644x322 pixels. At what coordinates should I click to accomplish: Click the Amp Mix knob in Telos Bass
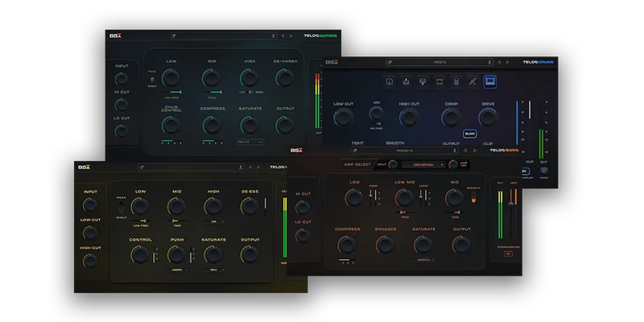pyautogui.click(x=453, y=165)
